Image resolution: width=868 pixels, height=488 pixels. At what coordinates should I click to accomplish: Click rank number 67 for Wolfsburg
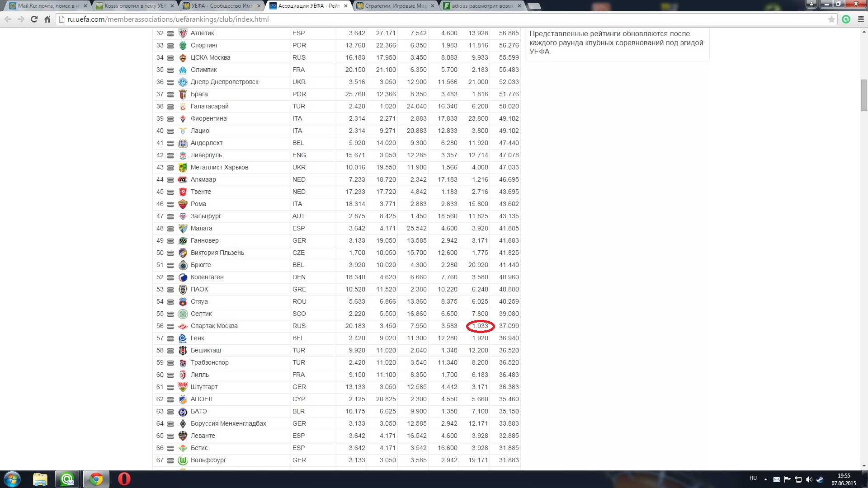[x=160, y=460]
